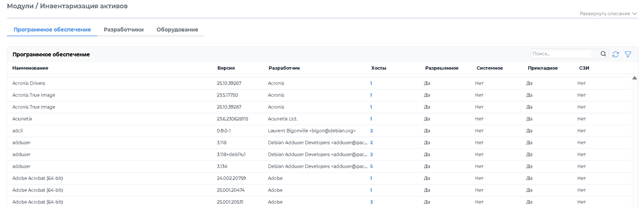This screenshot has height=208, width=644.
Task: Click scrollbar up arrow in table
Action: tap(634, 78)
